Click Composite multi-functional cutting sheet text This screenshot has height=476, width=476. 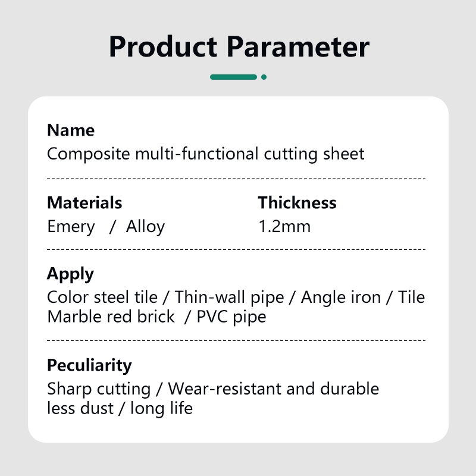205,154
